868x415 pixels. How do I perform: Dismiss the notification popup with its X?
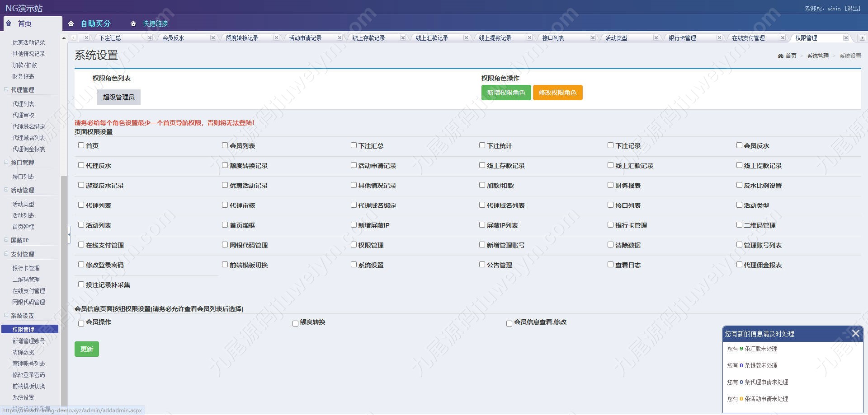[855, 333]
